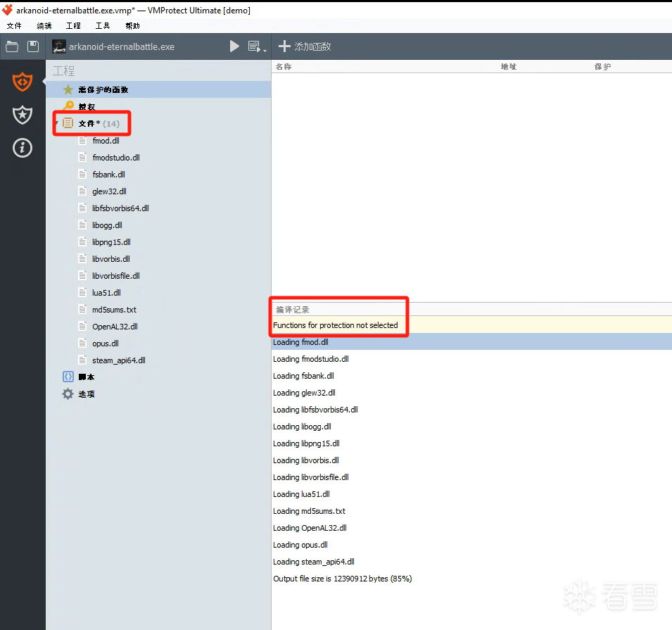Select libogg.dll in file tree

point(107,225)
